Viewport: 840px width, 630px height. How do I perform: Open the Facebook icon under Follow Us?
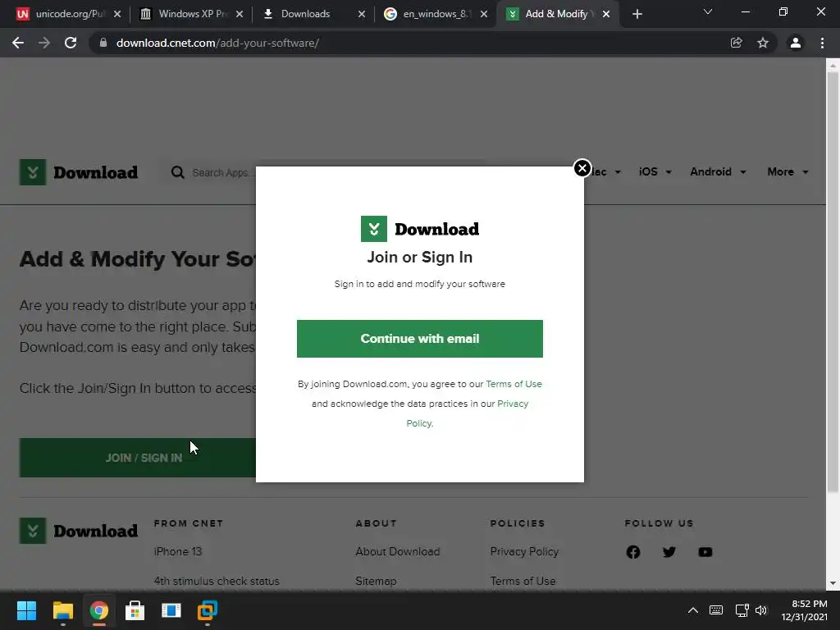632,552
